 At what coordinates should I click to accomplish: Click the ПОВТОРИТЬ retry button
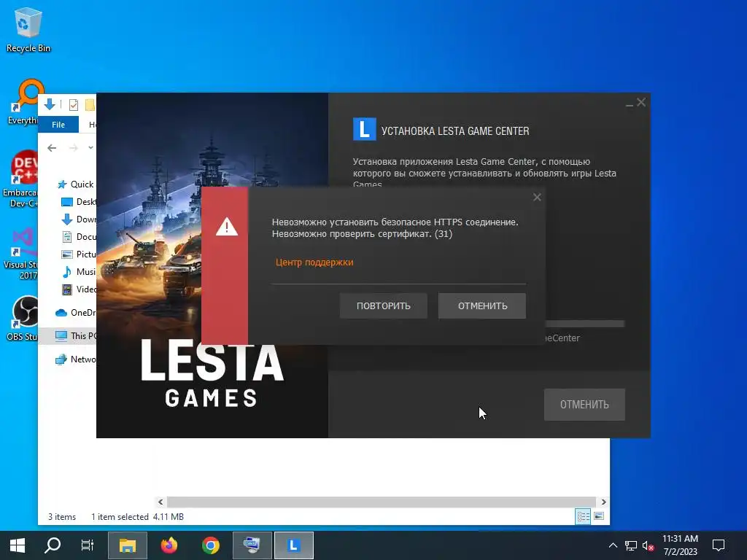tap(384, 306)
